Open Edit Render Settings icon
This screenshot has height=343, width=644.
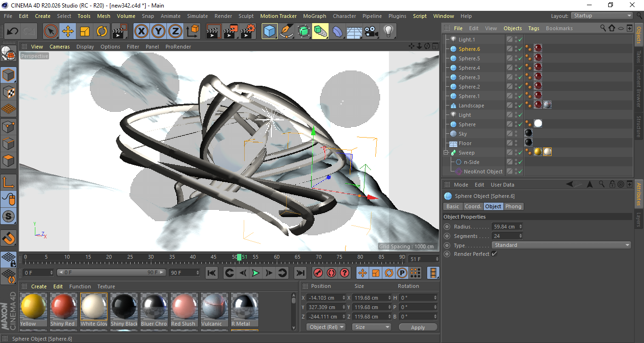point(248,32)
